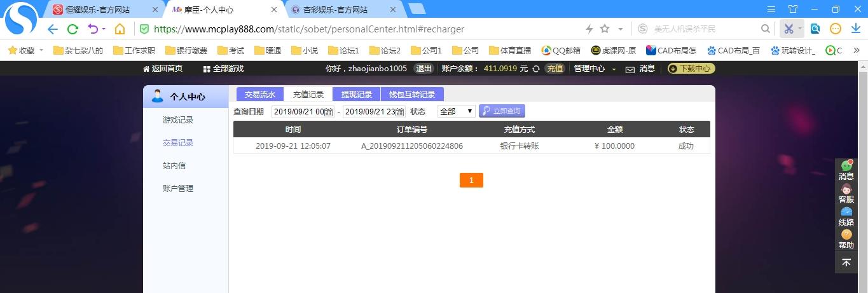Jump to page top with arrow
This screenshot has height=293, width=868.
[846, 262]
